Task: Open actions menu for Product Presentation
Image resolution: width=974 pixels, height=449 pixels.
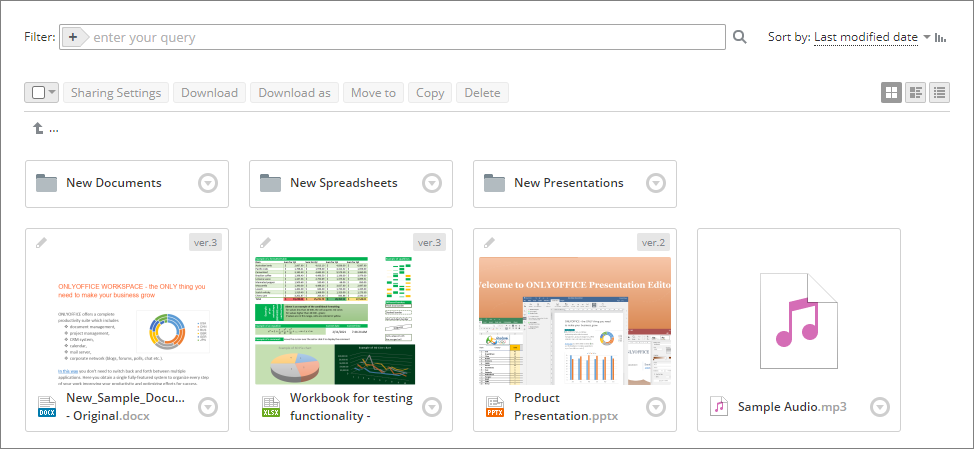Action: pos(656,407)
